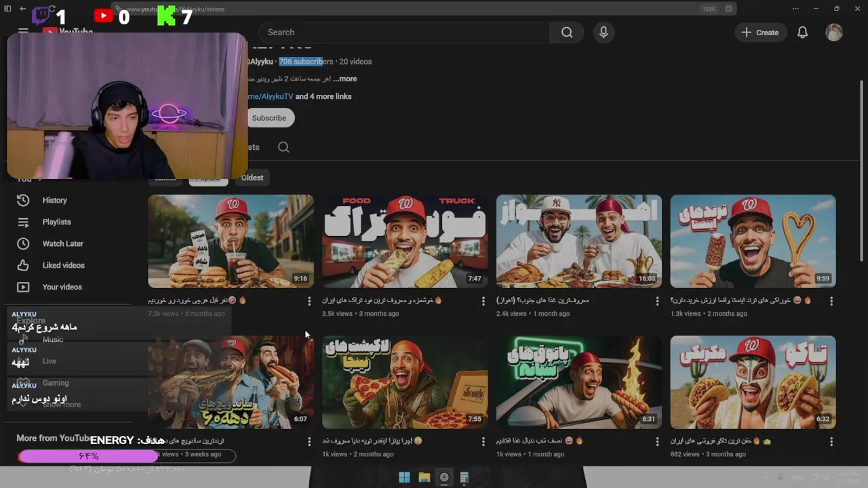This screenshot has width=868, height=488.
Task: Click the '706 subscribers' text
Action: (x=306, y=62)
